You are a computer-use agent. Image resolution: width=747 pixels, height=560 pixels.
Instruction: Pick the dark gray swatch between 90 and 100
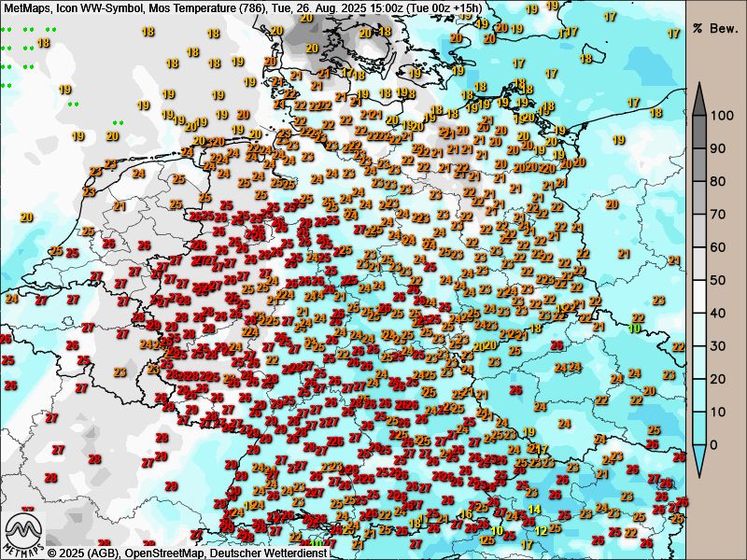tap(698, 132)
